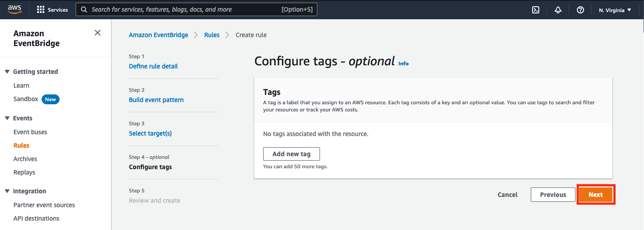644x230 pixels.
Task: Click the New badge beside Sandbox
Action: pyautogui.click(x=51, y=99)
